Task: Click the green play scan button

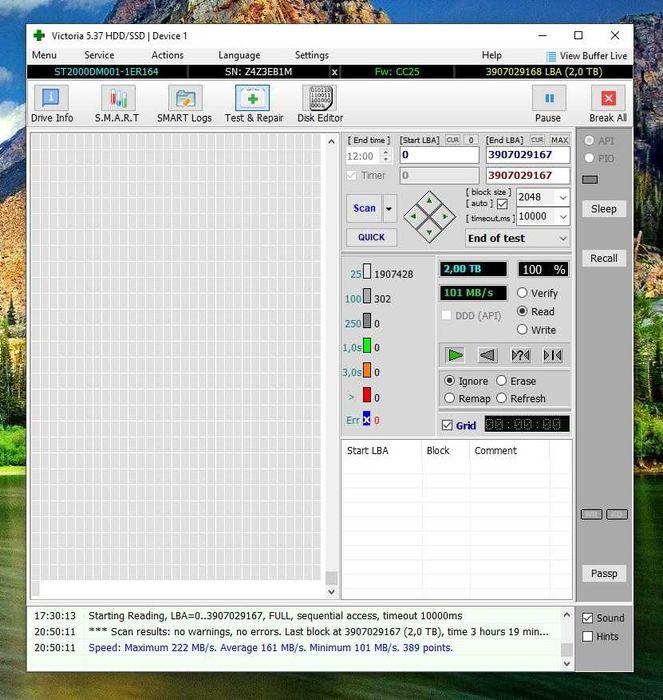Action: pyautogui.click(x=455, y=355)
